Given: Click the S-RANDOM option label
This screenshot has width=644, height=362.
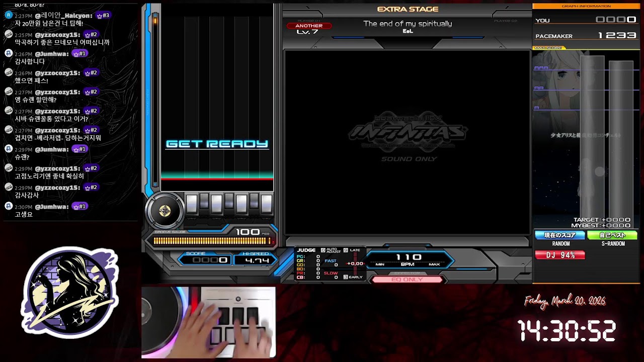Looking at the screenshot, I should click(613, 244).
